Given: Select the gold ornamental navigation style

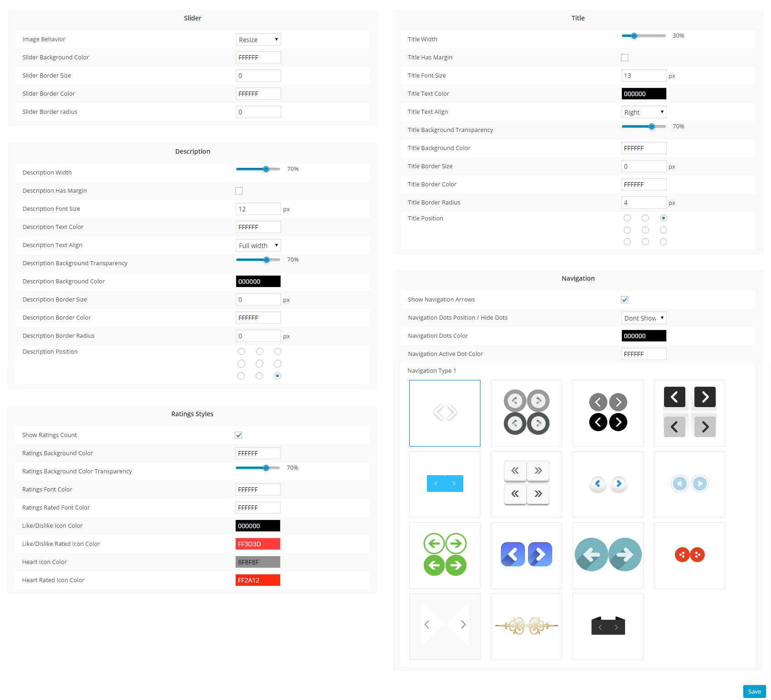Looking at the screenshot, I should coord(526,626).
